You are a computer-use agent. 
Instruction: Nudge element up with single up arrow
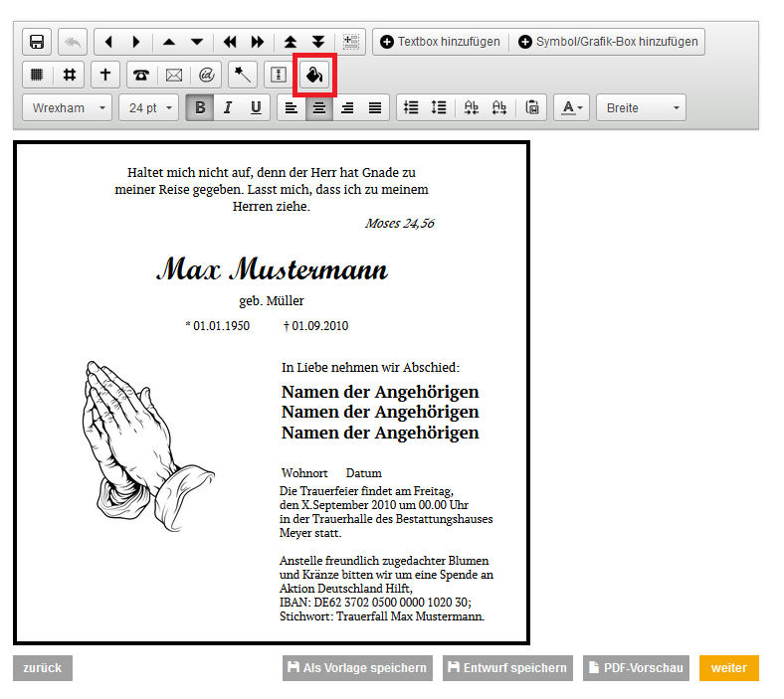(x=169, y=42)
